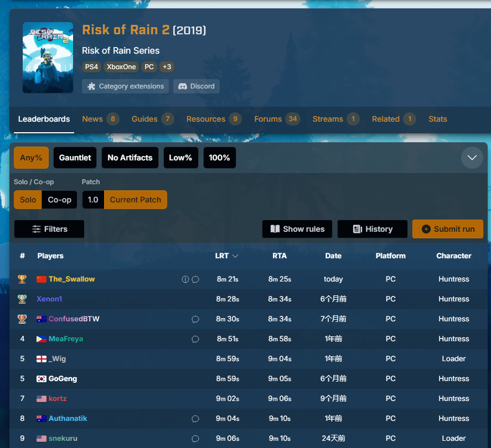This screenshot has height=448, width=491.
Task: Choose patch 1.0
Action: tap(93, 200)
